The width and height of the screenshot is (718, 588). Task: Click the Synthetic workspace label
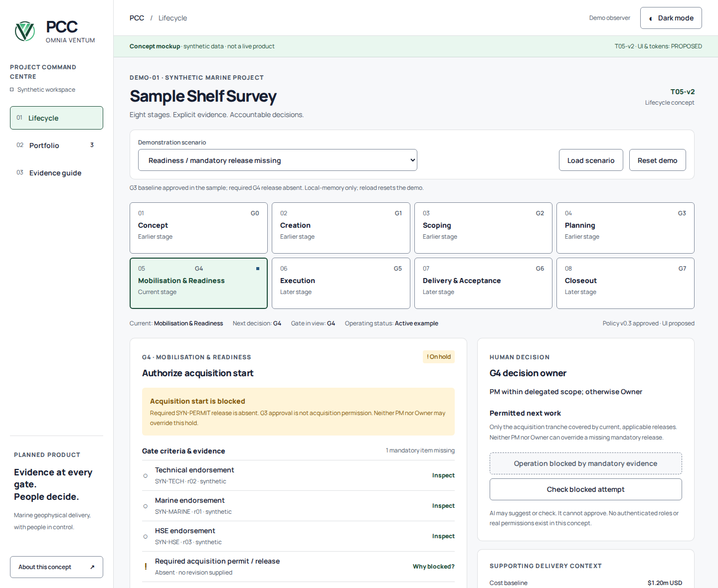point(46,90)
